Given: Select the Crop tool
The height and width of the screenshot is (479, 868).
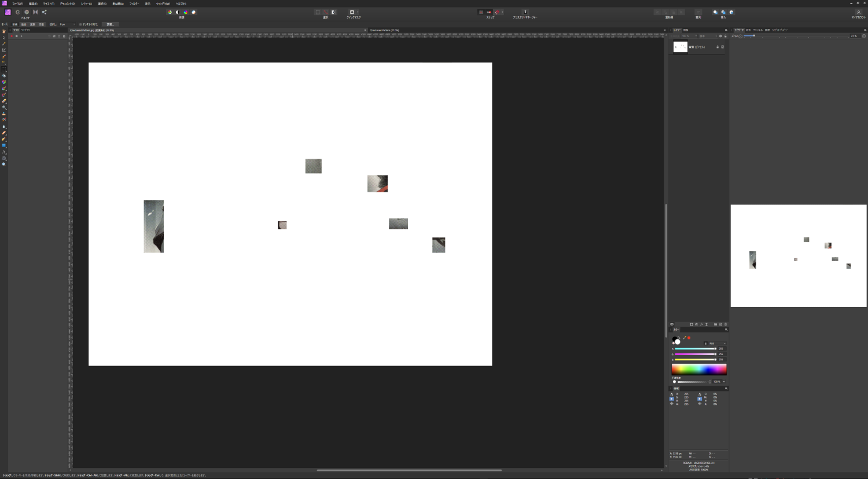Looking at the screenshot, I should pyautogui.click(x=3, y=50).
